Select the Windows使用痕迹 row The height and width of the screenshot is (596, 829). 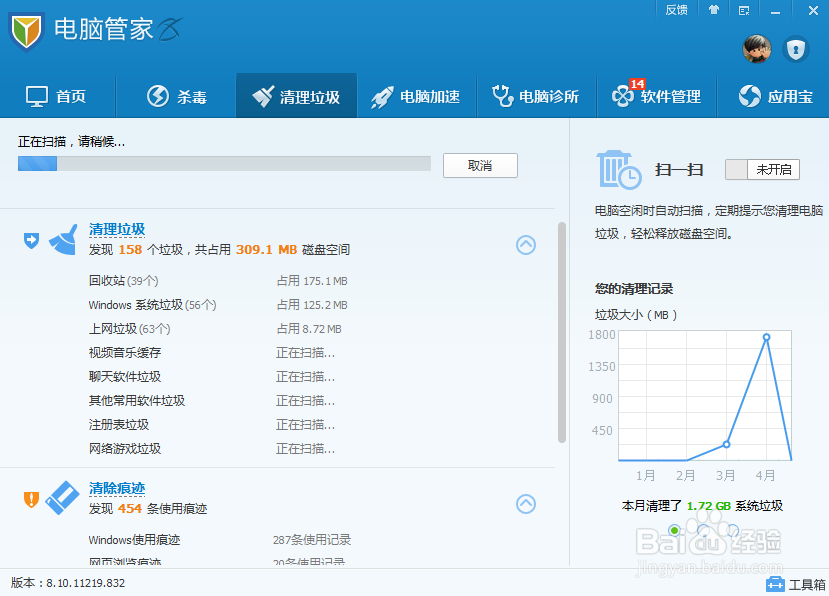(219, 540)
